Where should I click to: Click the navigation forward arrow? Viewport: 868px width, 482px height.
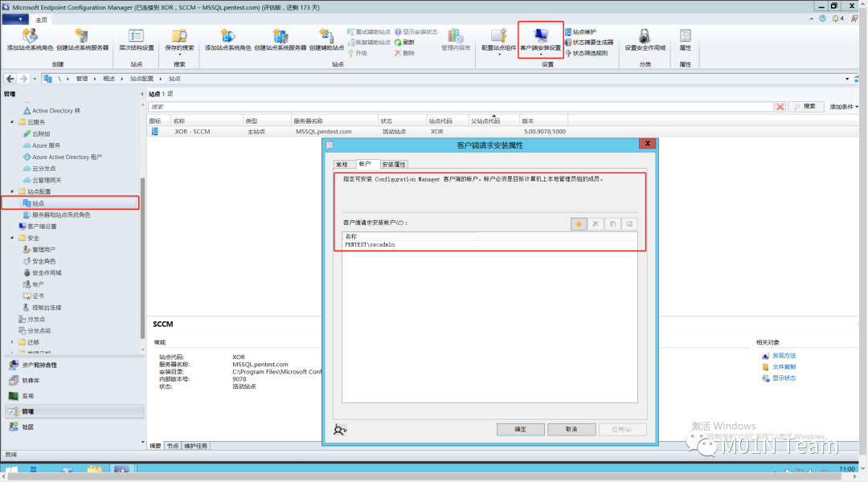(x=23, y=79)
